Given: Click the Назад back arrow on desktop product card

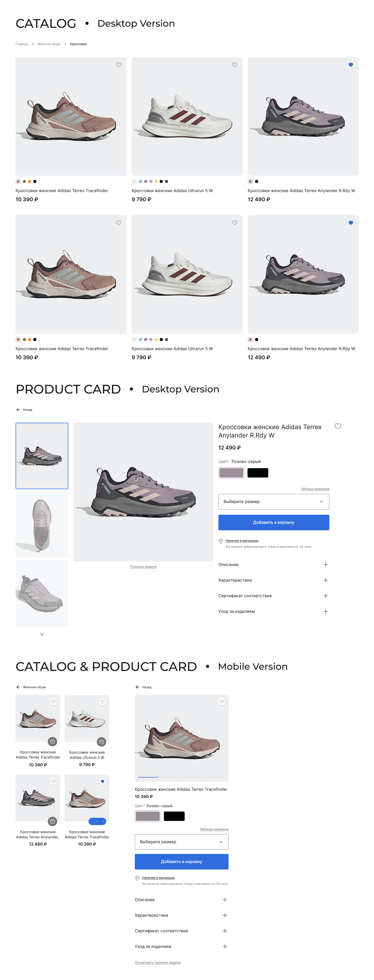Looking at the screenshot, I should coord(18,410).
